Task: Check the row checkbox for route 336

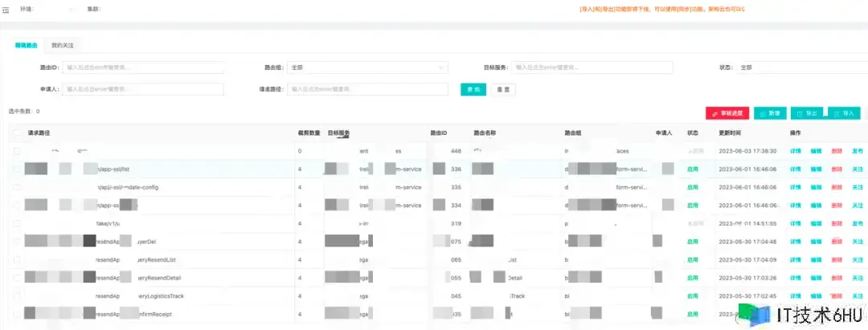Action: click(17, 169)
